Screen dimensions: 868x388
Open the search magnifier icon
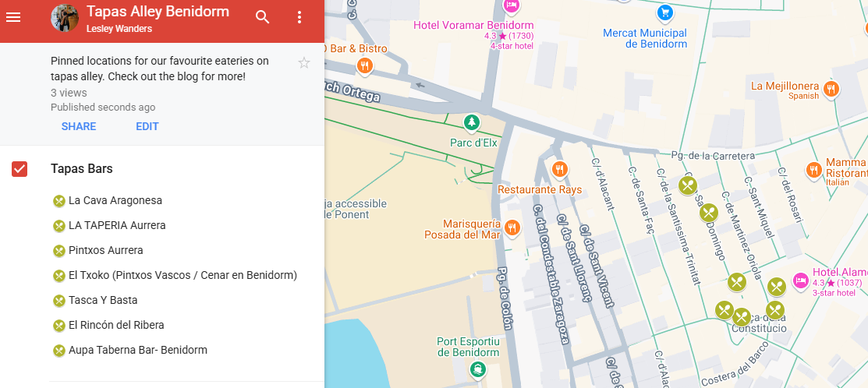coord(262,17)
